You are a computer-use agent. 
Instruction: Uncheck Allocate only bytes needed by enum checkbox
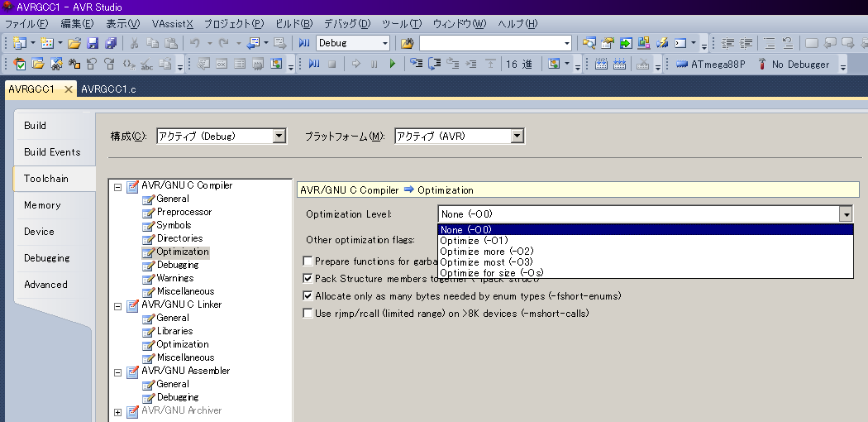[308, 296]
